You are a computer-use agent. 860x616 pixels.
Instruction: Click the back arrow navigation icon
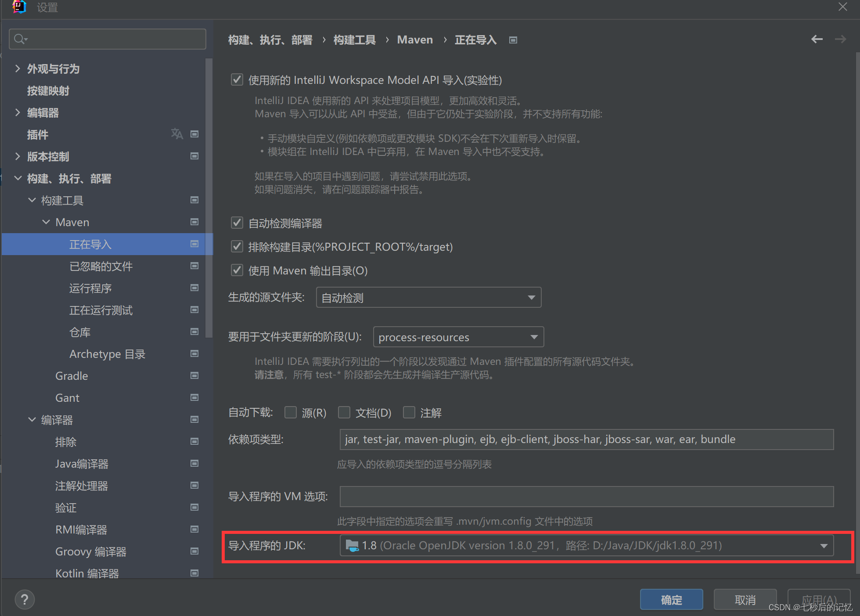pos(817,40)
